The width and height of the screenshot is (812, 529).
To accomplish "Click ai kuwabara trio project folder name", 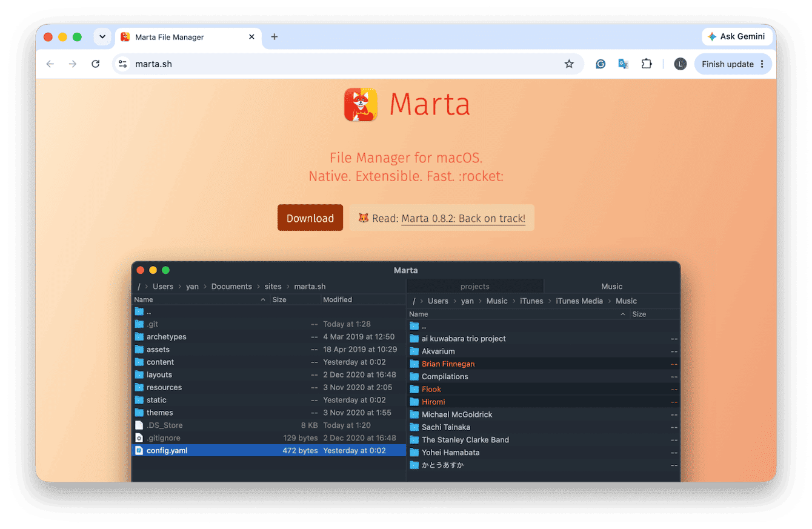I will click(x=464, y=339).
